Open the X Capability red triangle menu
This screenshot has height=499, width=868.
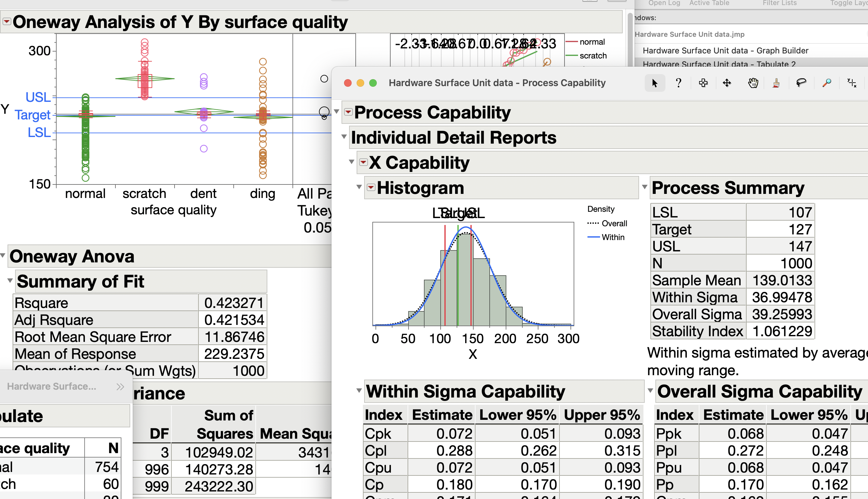(x=363, y=162)
